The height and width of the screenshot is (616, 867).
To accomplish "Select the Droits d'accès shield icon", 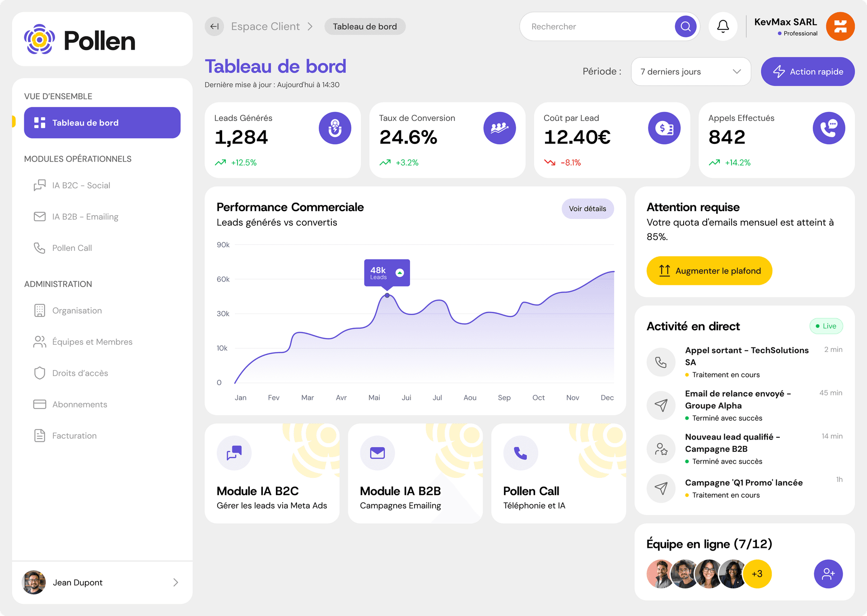I will [x=39, y=373].
